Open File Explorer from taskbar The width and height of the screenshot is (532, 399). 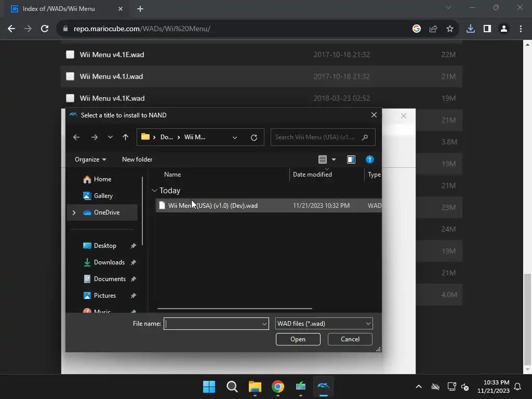click(255, 387)
